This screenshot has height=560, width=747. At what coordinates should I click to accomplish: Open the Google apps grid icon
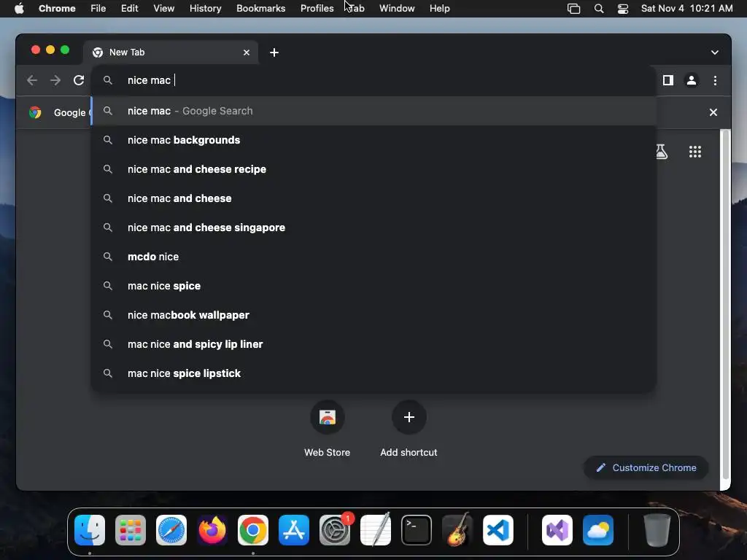(x=695, y=152)
